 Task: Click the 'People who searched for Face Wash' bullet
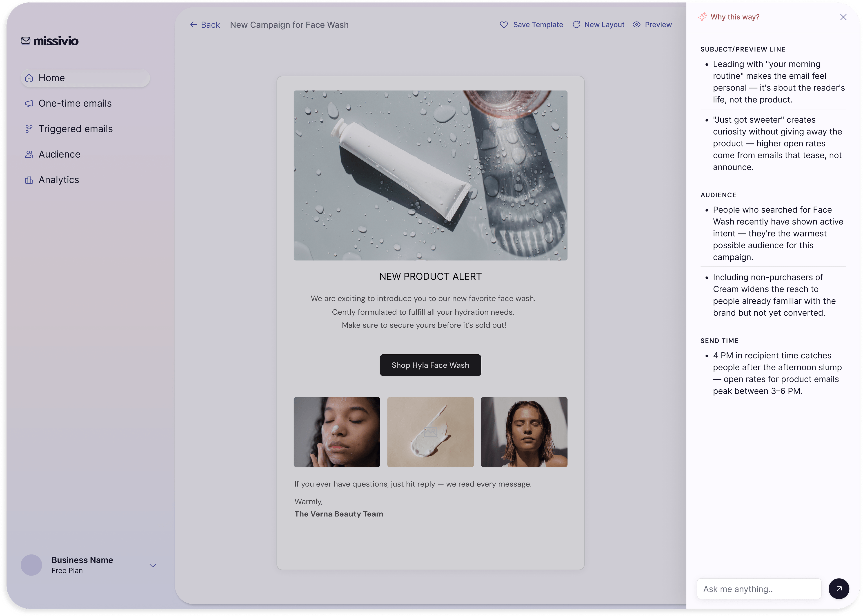pos(778,233)
